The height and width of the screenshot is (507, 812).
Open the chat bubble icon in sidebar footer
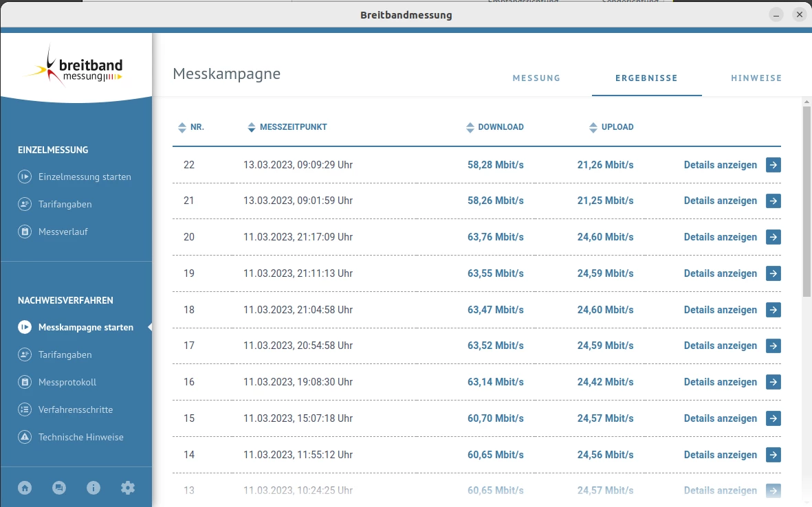[x=59, y=487]
